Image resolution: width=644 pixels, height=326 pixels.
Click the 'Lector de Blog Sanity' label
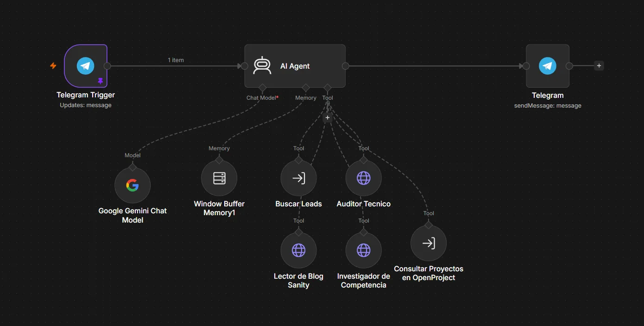[299, 281]
